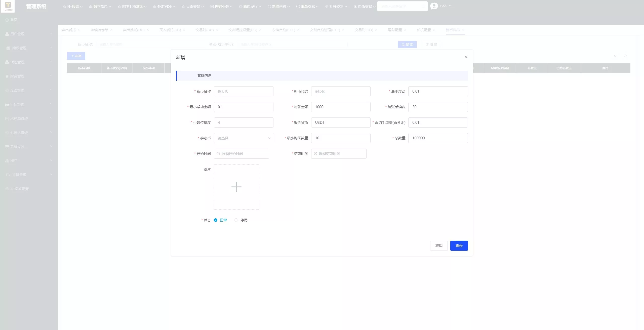
Task: Expand NFT in the sidebar
Action: coord(29,161)
